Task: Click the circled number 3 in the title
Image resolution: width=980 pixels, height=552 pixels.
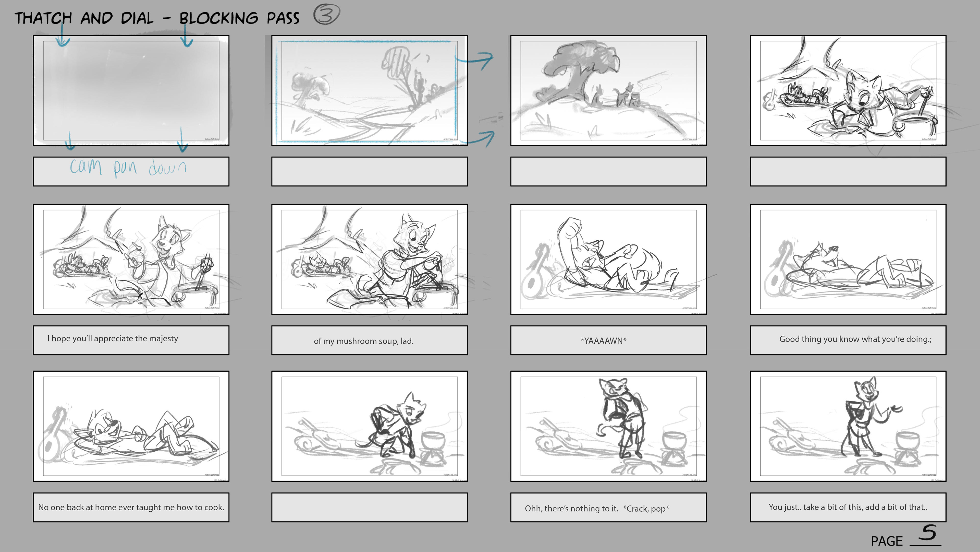Action: coord(326,15)
